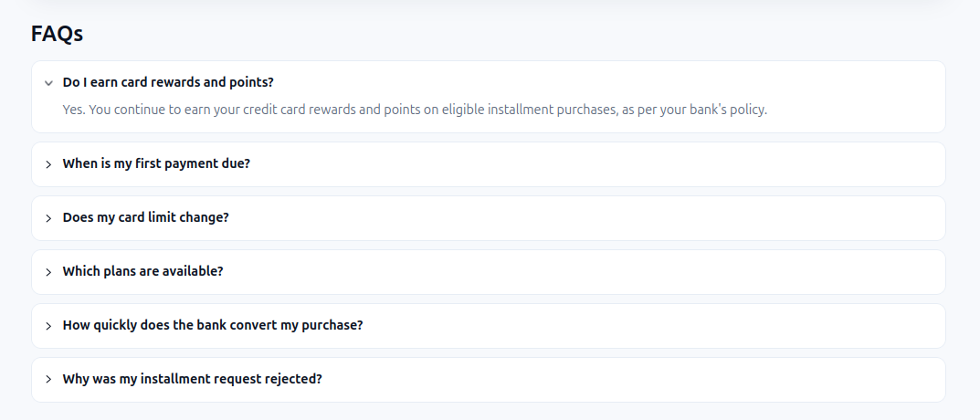This screenshot has width=980, height=420.
Task: Click chevron icon for available plans question
Action: click(x=48, y=272)
